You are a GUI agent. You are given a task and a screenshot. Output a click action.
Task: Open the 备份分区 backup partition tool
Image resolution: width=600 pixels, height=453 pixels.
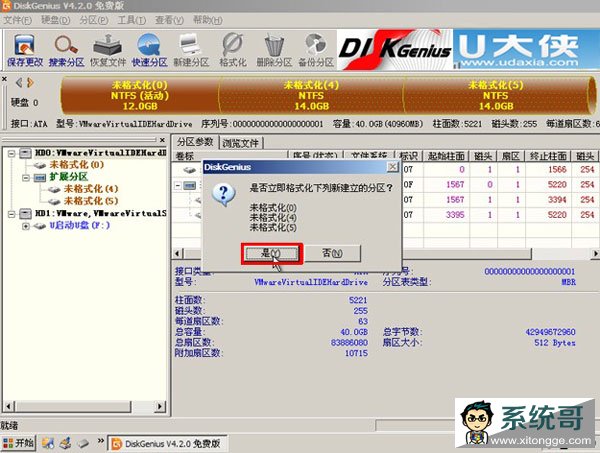[316, 50]
